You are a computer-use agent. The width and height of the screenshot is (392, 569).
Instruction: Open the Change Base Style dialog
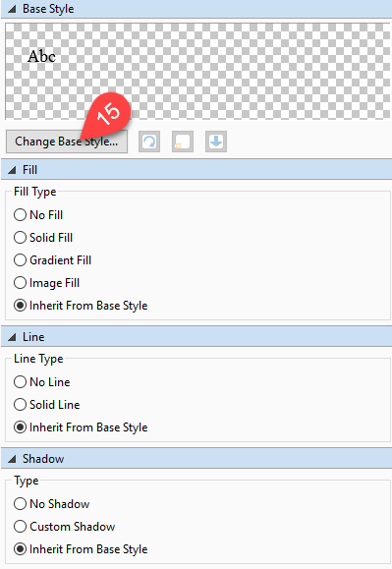[x=67, y=142]
